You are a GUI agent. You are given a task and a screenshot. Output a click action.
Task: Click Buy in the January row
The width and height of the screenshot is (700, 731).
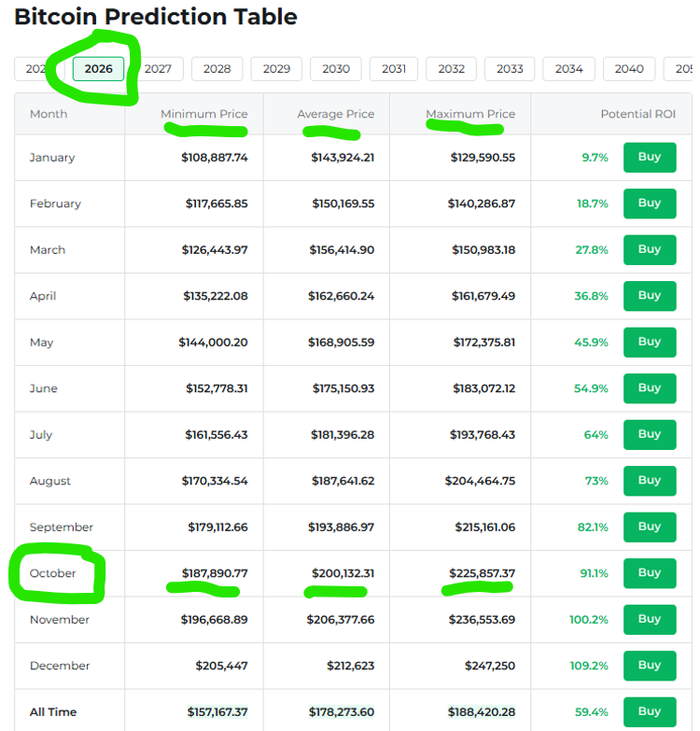[x=649, y=157]
